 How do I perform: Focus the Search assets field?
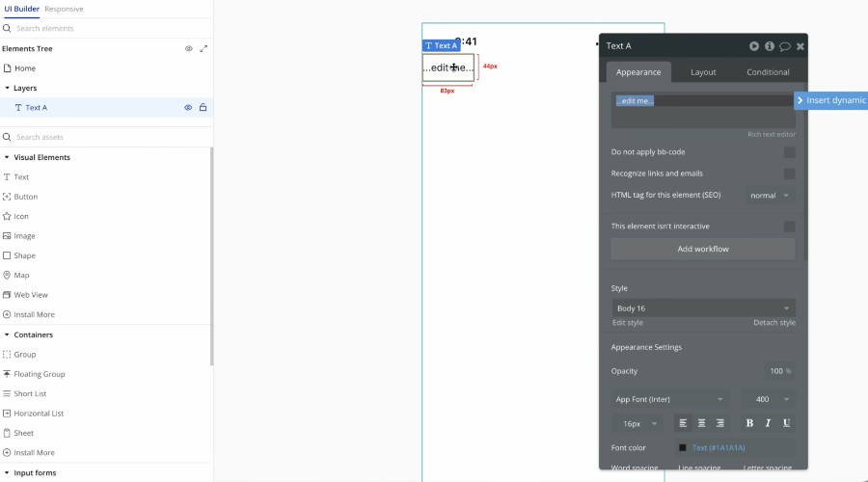(106, 137)
